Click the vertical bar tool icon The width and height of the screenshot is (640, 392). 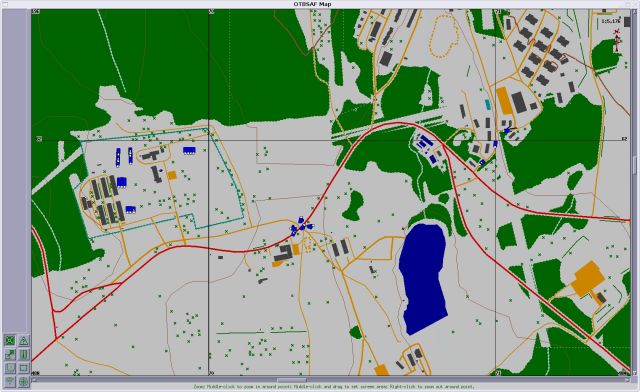[24, 354]
